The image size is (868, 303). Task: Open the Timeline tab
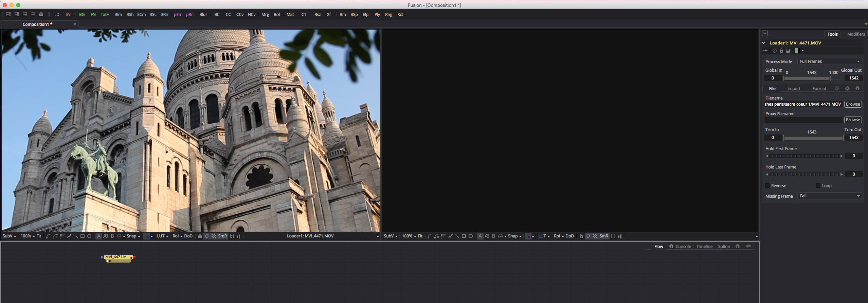[x=704, y=246]
